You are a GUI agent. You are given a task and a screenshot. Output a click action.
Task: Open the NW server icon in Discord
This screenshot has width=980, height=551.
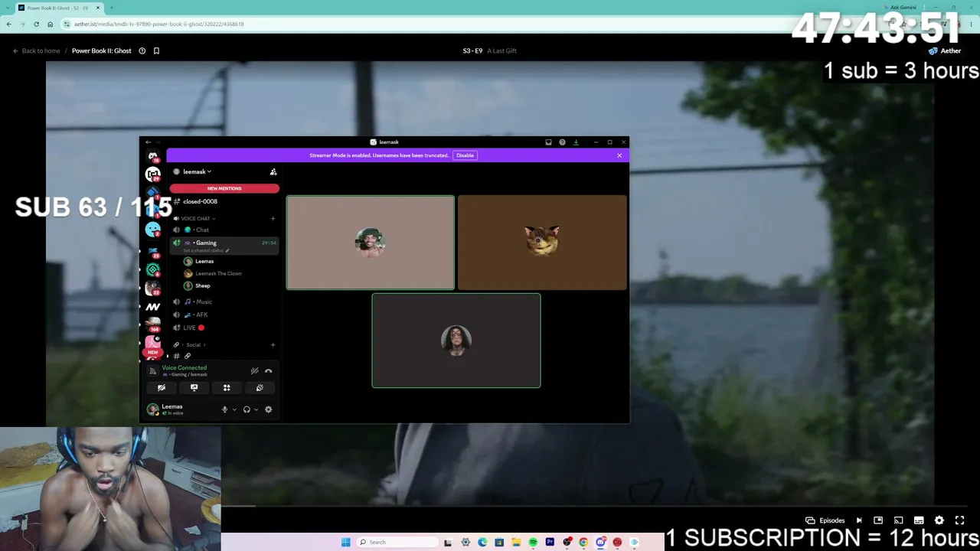click(x=153, y=307)
